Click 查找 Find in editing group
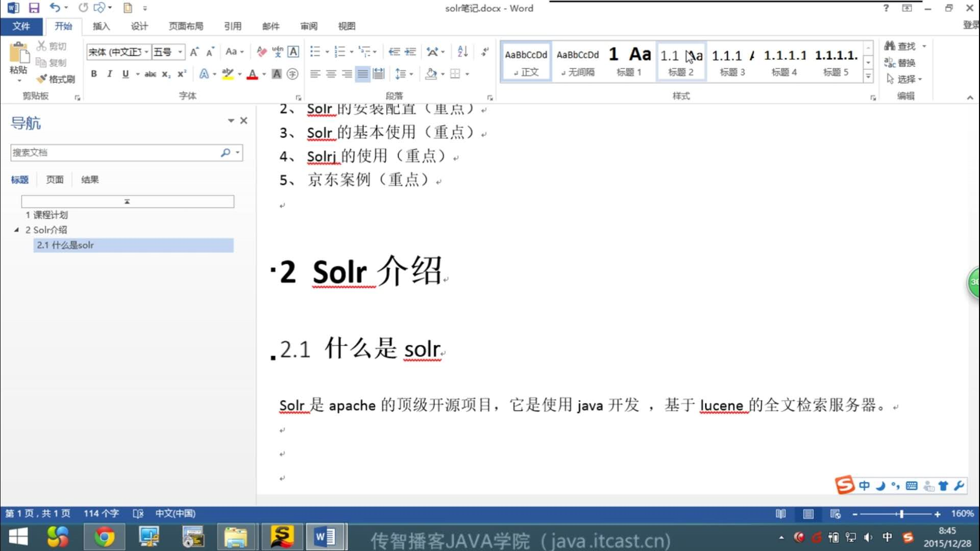Screen dimensions: 980x551 (x=901, y=46)
